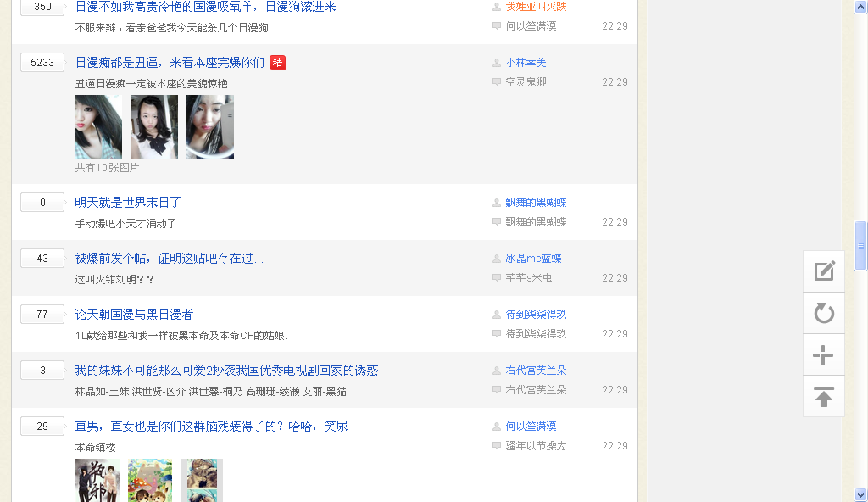Click the 5233 reply count box

pyautogui.click(x=42, y=63)
